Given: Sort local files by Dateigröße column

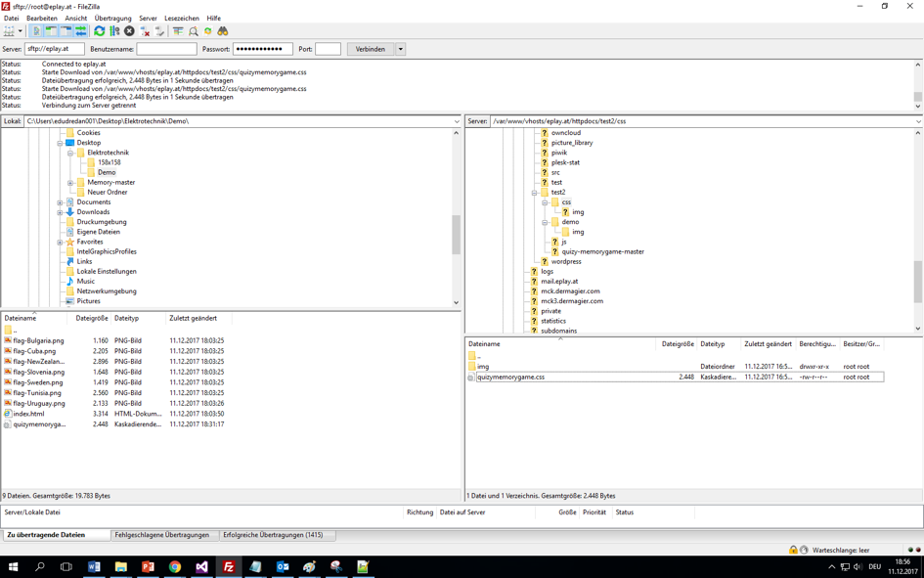Looking at the screenshot, I should (91, 318).
